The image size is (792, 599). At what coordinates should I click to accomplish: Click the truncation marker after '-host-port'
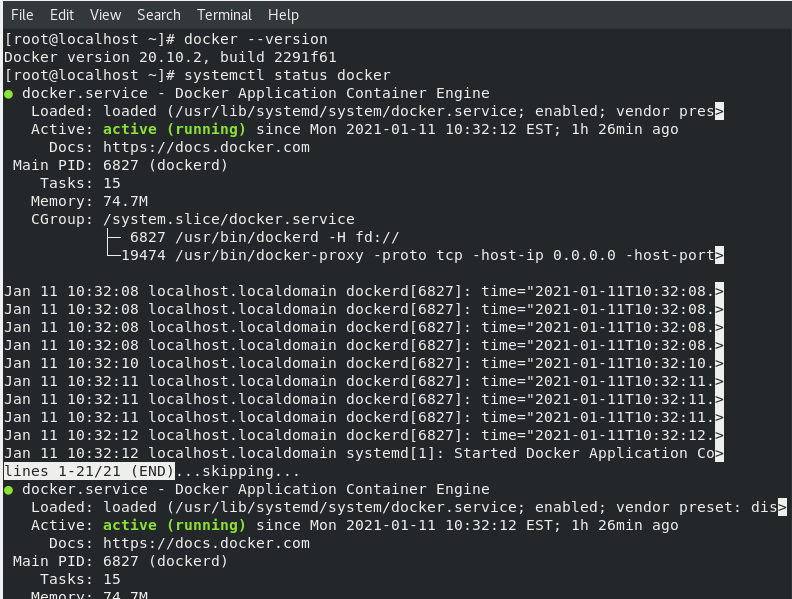(x=719, y=255)
